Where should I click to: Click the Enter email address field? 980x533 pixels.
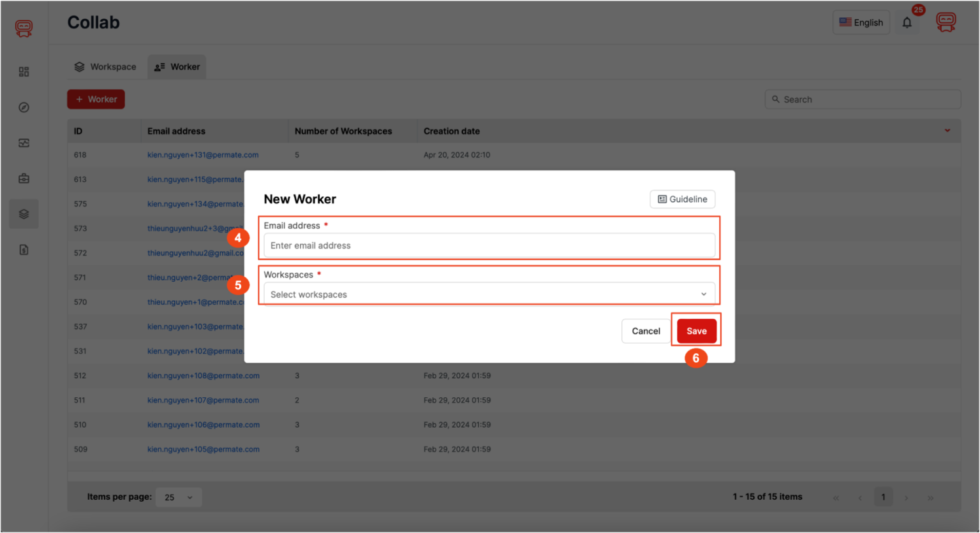point(489,245)
